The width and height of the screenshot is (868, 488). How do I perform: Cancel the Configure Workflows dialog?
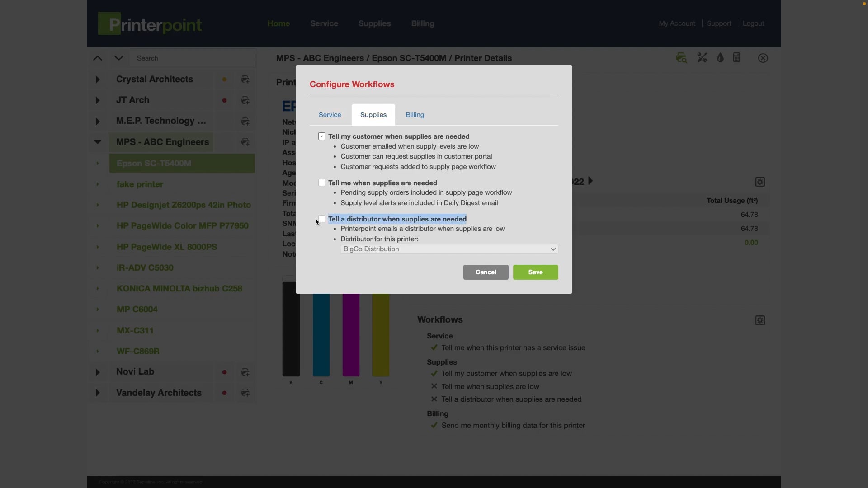coord(486,272)
